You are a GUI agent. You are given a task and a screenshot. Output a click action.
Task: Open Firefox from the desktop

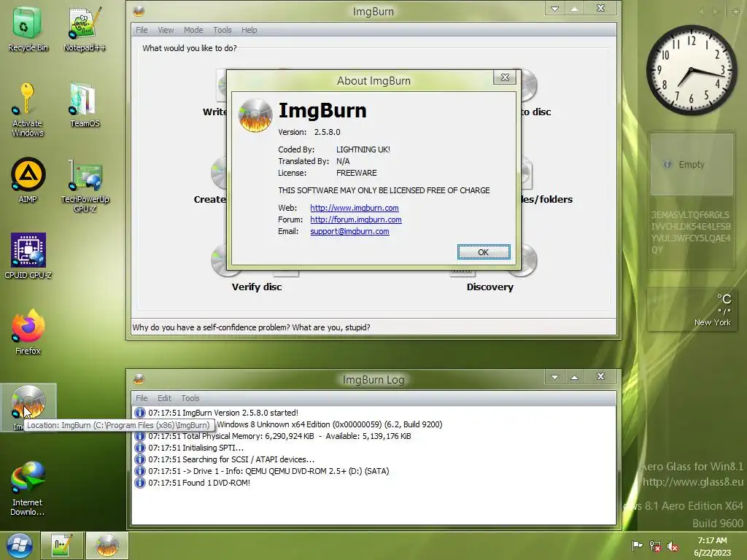[x=28, y=331]
